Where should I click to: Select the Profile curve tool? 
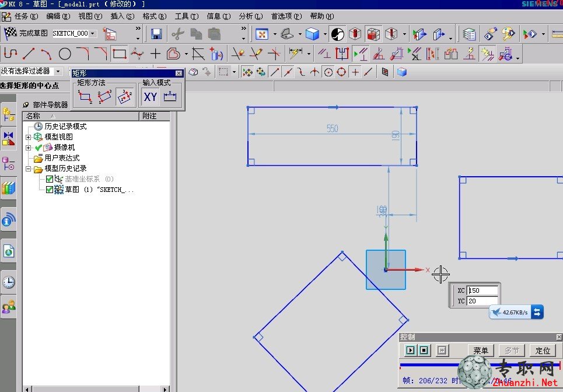(x=10, y=54)
